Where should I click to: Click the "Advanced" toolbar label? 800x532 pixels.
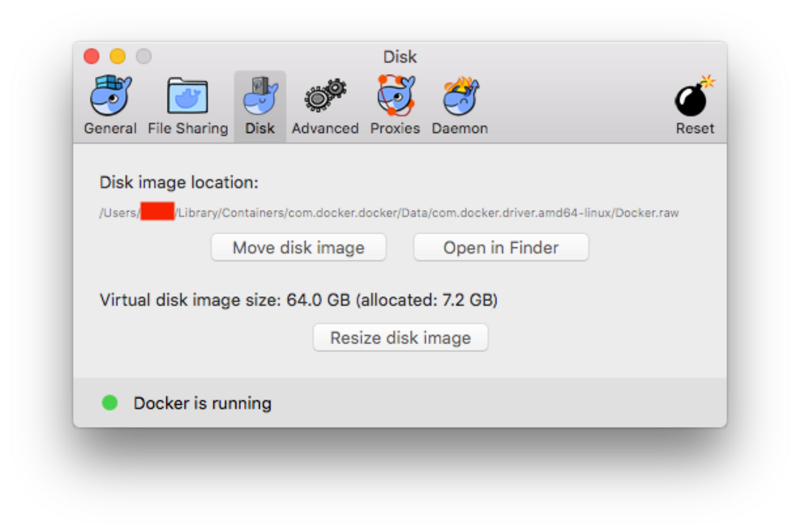(325, 129)
